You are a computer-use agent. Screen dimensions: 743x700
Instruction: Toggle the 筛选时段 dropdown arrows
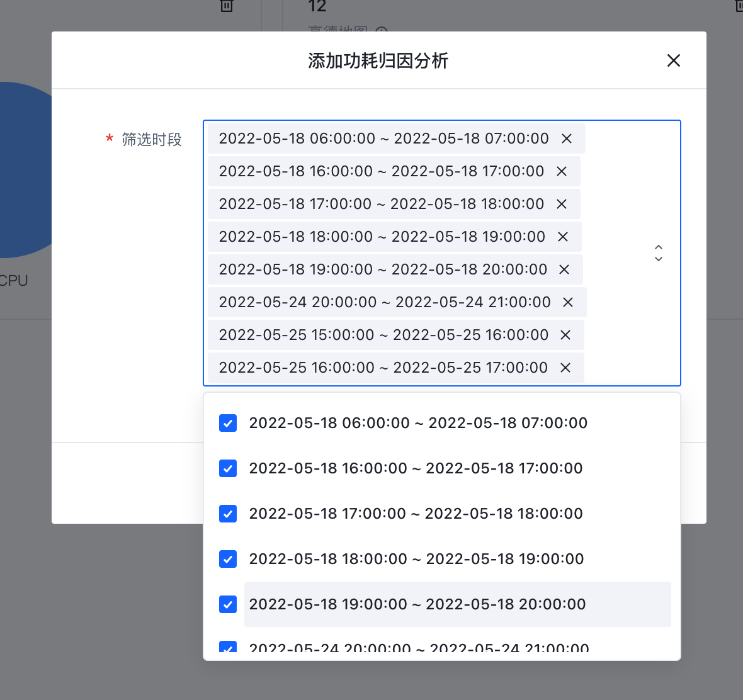[658, 254]
